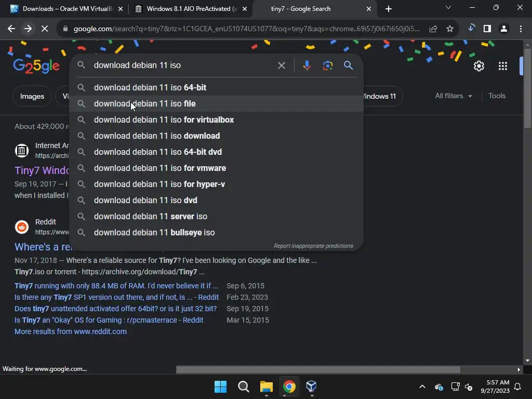Open Google apps grid
The image size is (532, 399).
tap(503, 66)
